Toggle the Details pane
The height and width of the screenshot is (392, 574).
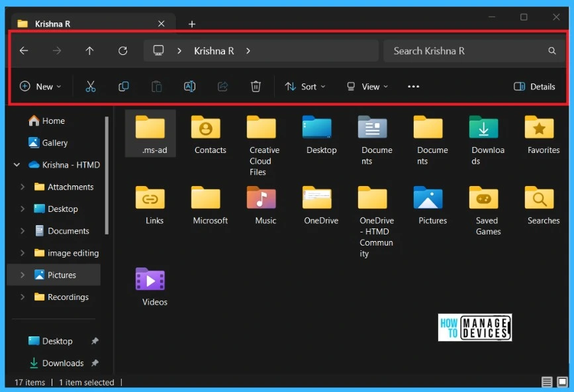point(534,86)
